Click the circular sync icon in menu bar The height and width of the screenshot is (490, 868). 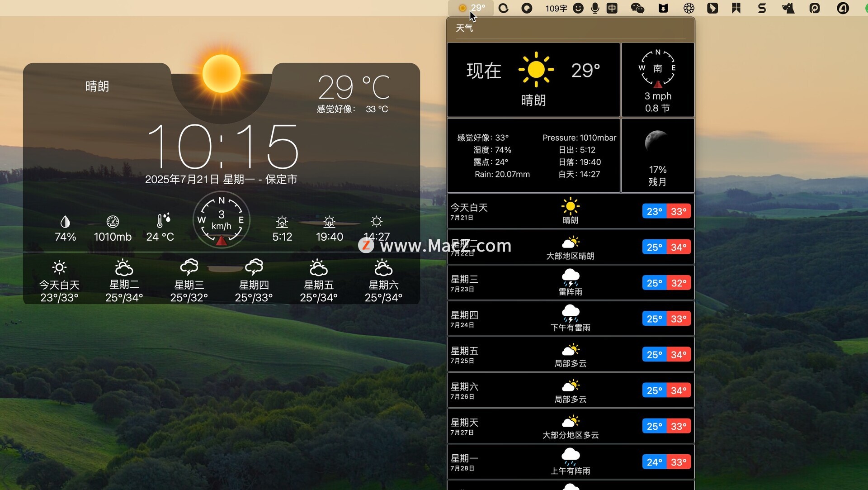pyautogui.click(x=503, y=8)
